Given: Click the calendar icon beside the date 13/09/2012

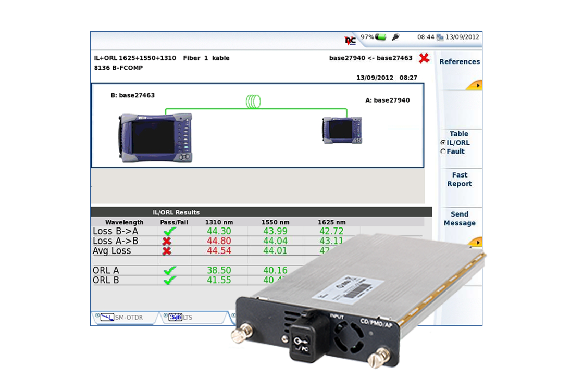Looking at the screenshot, I should pos(440,37).
